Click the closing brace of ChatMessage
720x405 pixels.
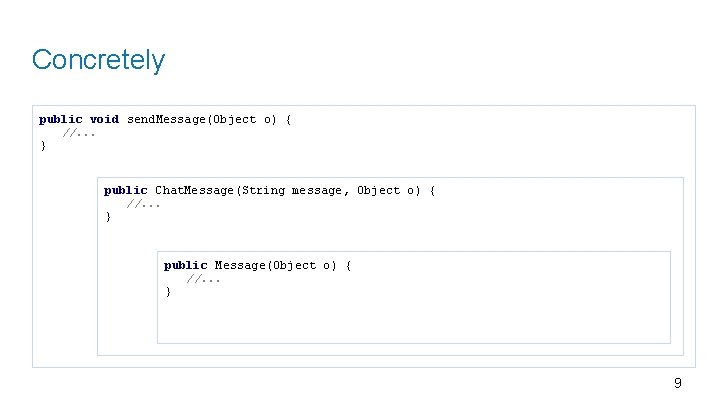click(108, 217)
